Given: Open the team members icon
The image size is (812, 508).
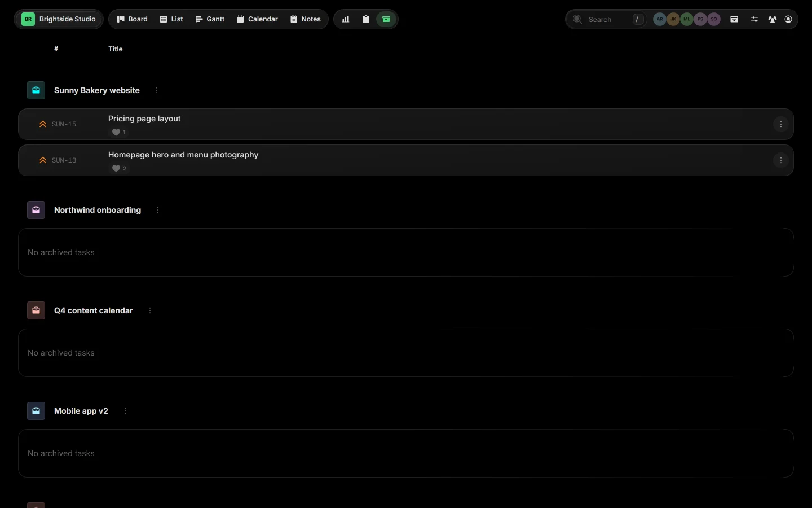Looking at the screenshot, I should pyautogui.click(x=773, y=19).
